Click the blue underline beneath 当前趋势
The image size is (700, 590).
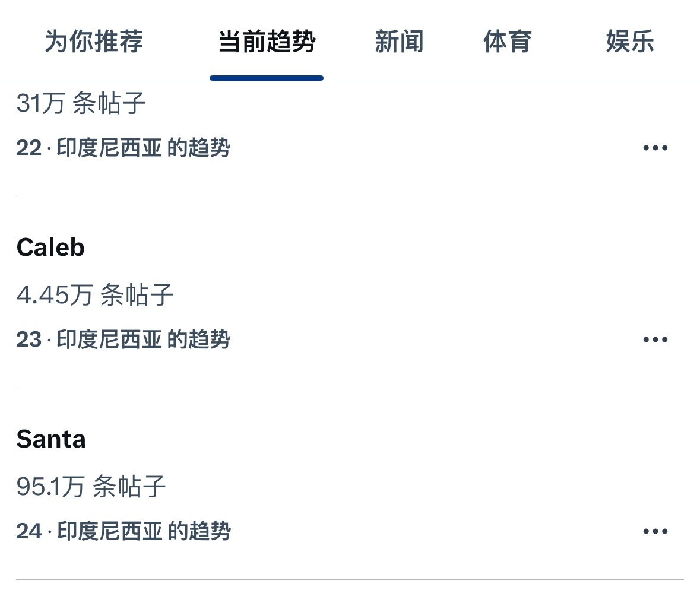click(267, 78)
